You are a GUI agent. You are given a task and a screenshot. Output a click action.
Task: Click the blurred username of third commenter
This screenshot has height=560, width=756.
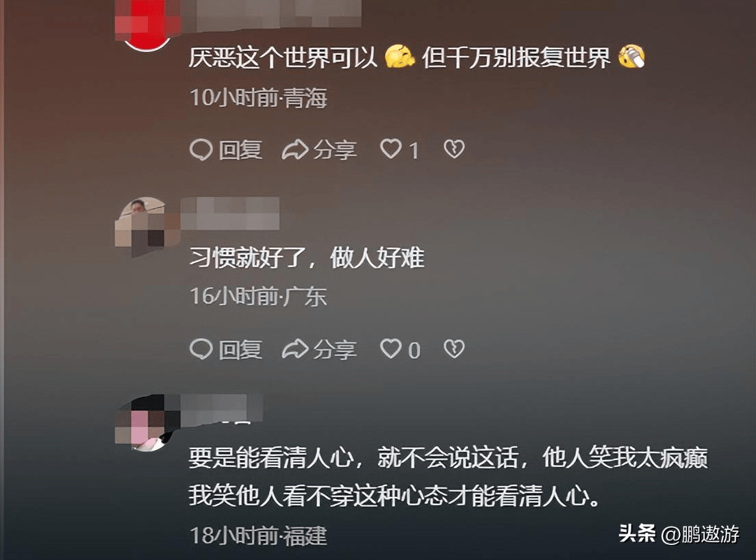pos(222,409)
